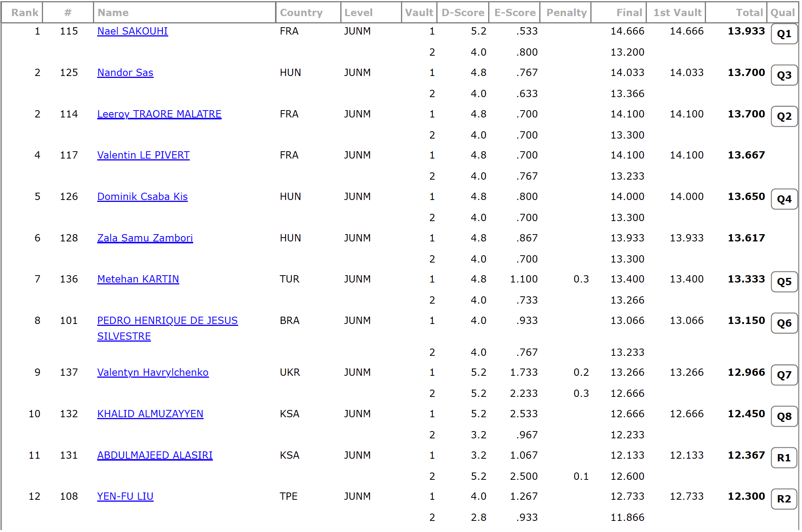Click the R1 reserve badge

pos(784,458)
